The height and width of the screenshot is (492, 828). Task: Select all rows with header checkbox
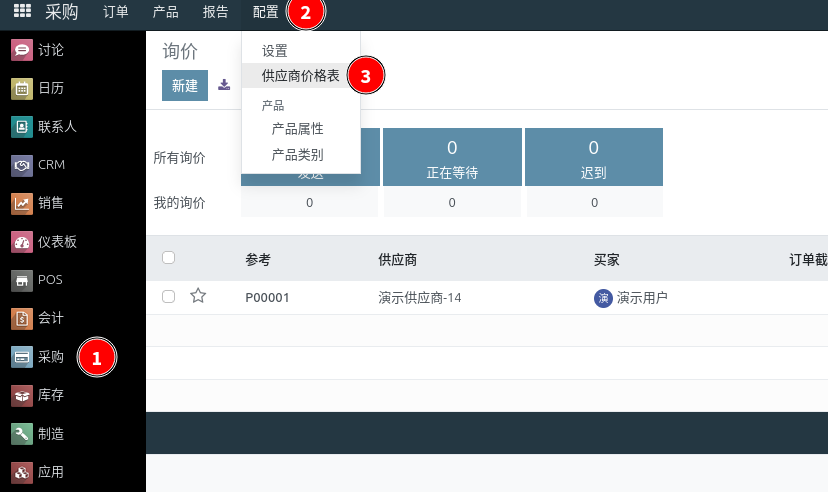[168, 258]
